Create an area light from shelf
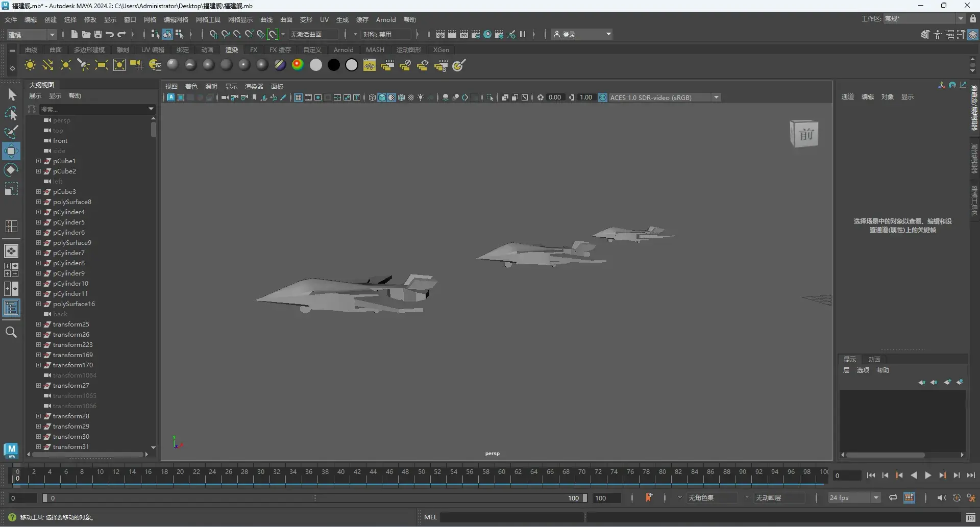980x527 pixels. click(x=102, y=65)
